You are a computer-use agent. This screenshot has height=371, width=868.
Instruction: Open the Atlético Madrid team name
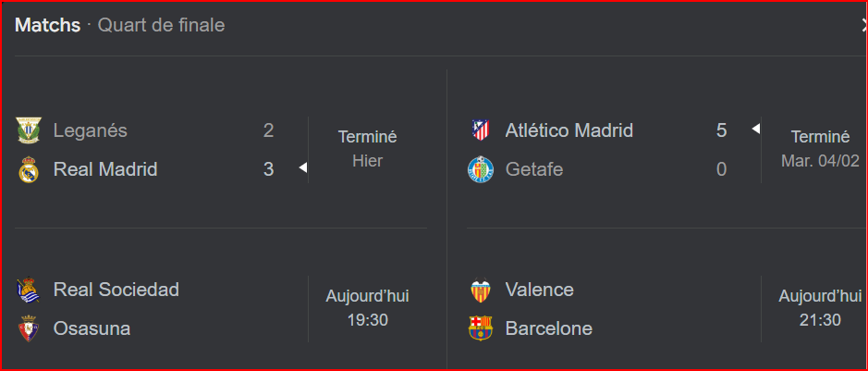(x=569, y=130)
